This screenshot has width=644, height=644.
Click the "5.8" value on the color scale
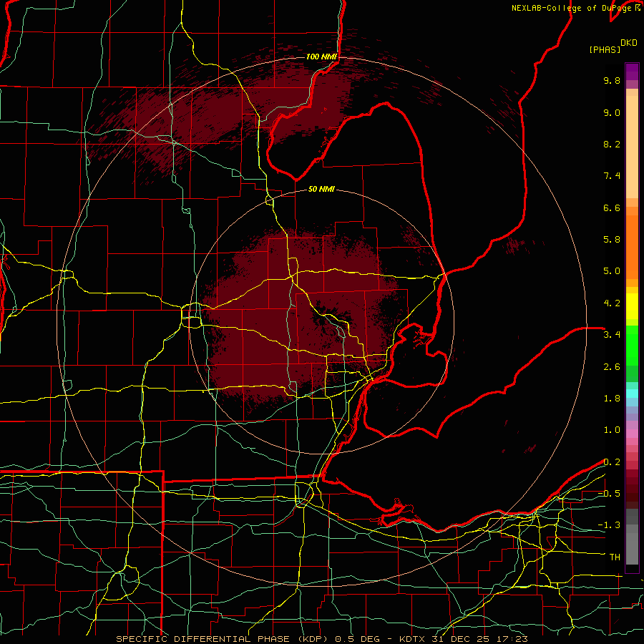pyautogui.click(x=612, y=240)
